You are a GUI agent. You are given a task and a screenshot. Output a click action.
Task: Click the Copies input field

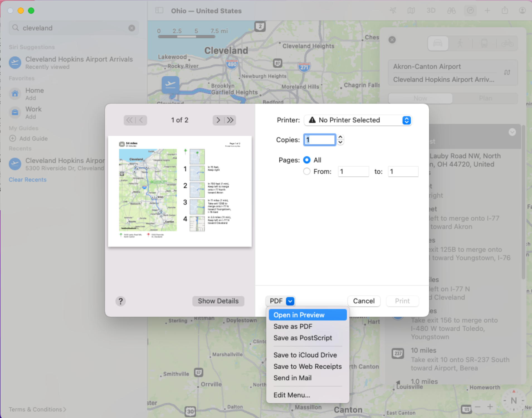319,140
